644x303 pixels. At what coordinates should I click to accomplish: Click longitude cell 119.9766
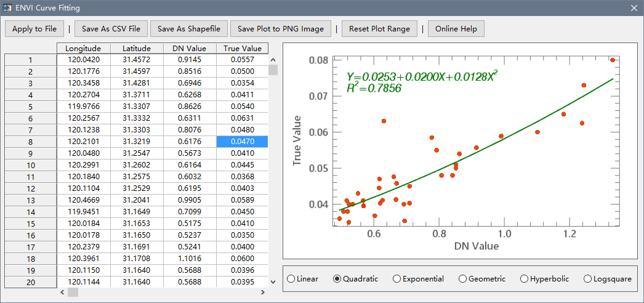pos(83,107)
